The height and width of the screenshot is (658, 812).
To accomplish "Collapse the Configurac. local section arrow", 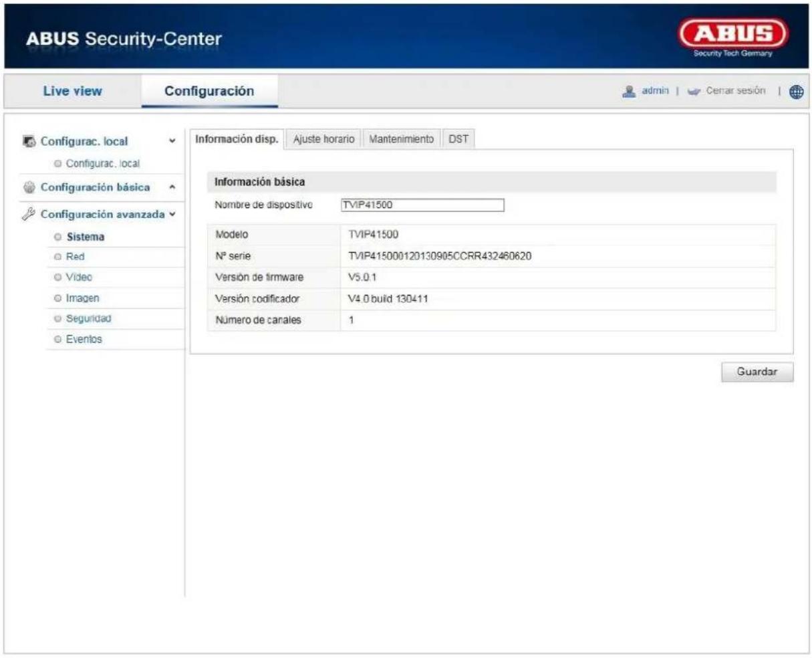I will click(172, 142).
